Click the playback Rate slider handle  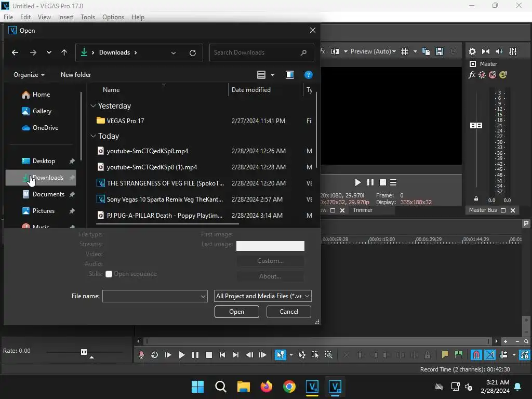(x=84, y=352)
